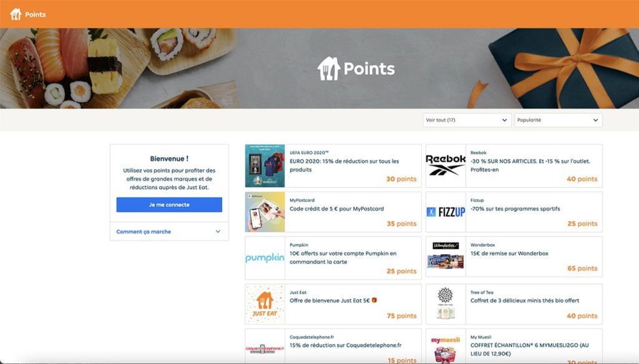The height and width of the screenshot is (364, 639).
Task: Click the '15€ de remise sur Wonderbox' offer
Action: pos(509,253)
